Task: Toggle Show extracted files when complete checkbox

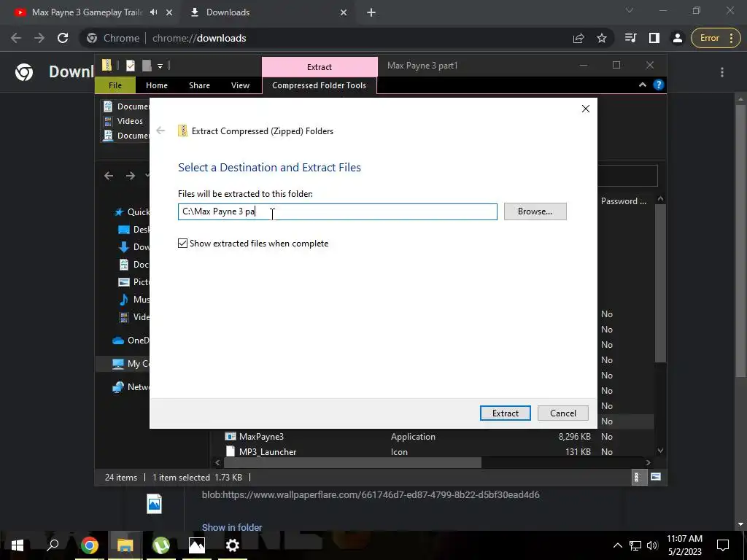Action: [182, 244]
